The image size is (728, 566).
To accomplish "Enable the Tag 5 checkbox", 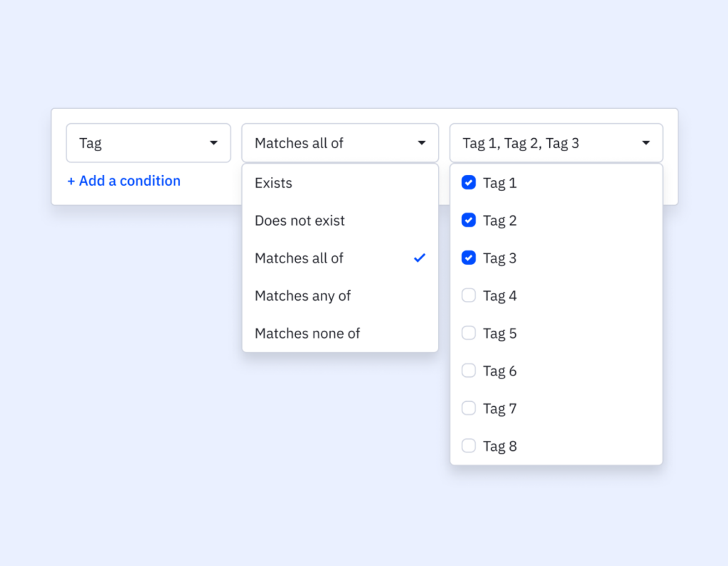I will point(468,333).
